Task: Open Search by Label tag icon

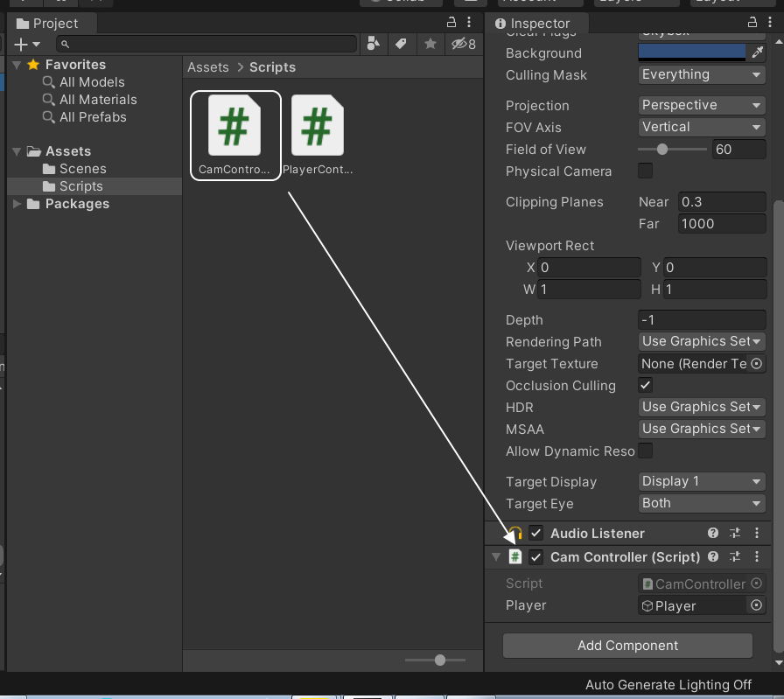Action: point(401,44)
